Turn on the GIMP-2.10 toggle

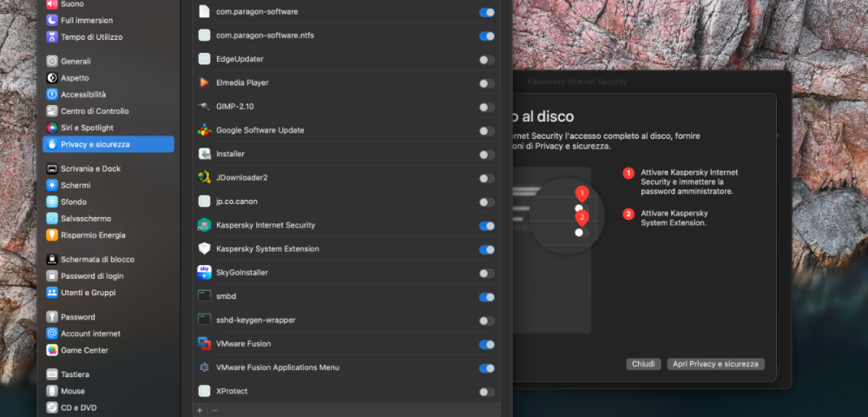[x=487, y=108]
